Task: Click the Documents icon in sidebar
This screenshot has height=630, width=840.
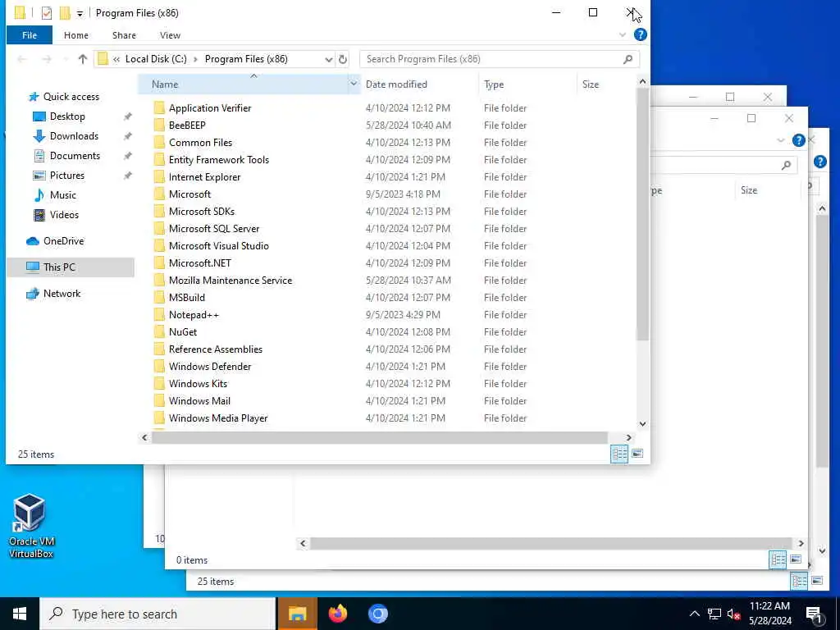Action: click(39, 156)
